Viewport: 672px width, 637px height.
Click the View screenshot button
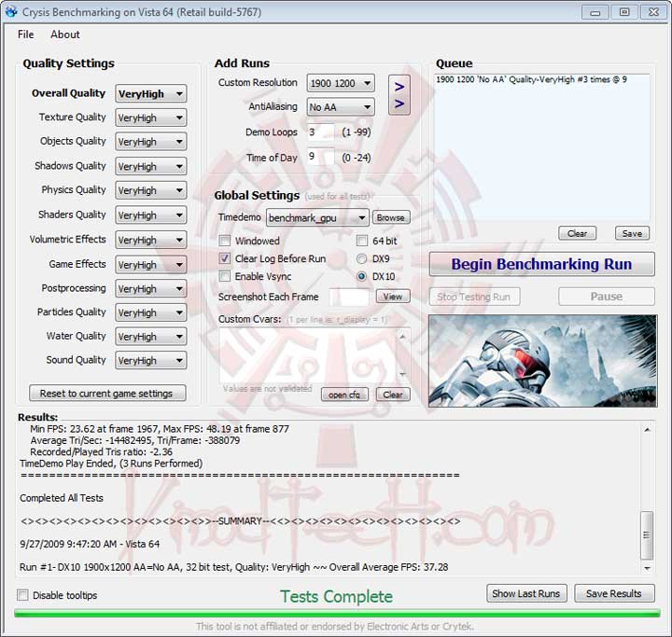393,297
